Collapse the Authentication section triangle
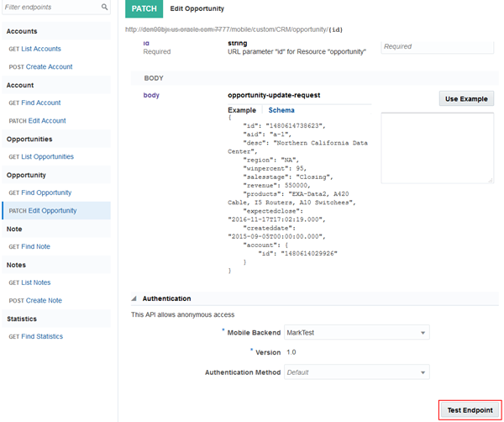 135,298
